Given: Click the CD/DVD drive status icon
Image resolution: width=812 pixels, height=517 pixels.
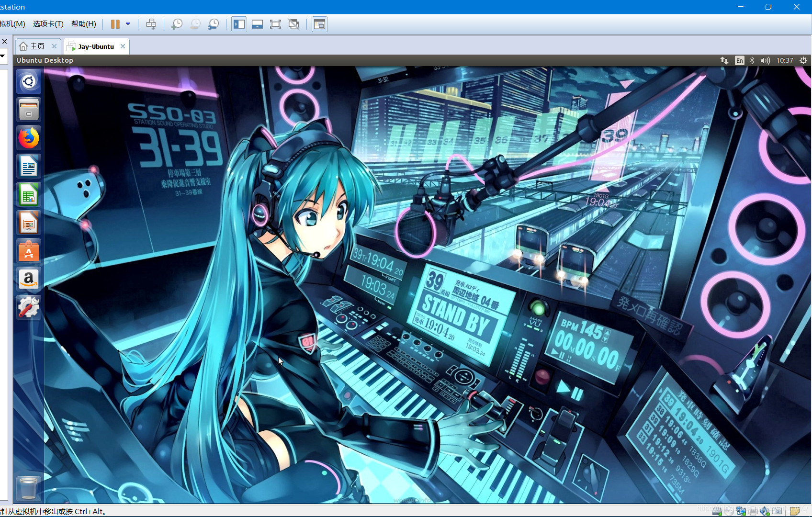Looking at the screenshot, I should (729, 511).
